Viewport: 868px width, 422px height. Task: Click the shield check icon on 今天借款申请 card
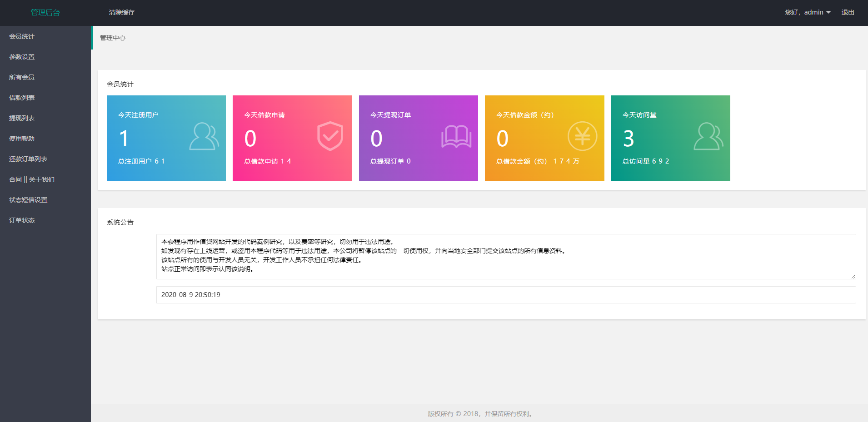(x=330, y=135)
